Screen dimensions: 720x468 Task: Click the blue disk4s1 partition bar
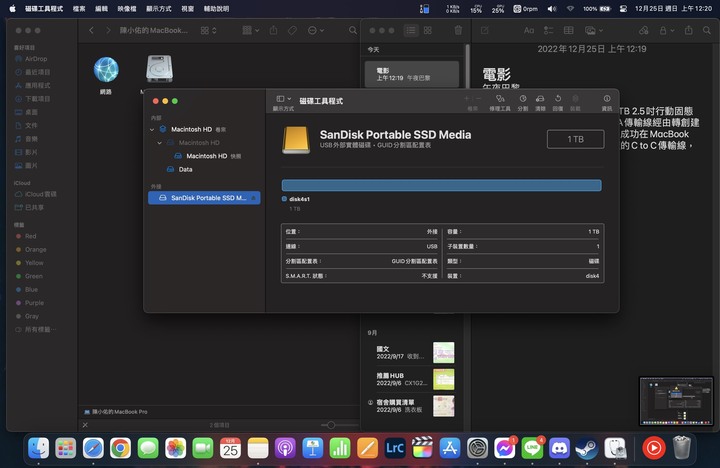click(x=441, y=185)
